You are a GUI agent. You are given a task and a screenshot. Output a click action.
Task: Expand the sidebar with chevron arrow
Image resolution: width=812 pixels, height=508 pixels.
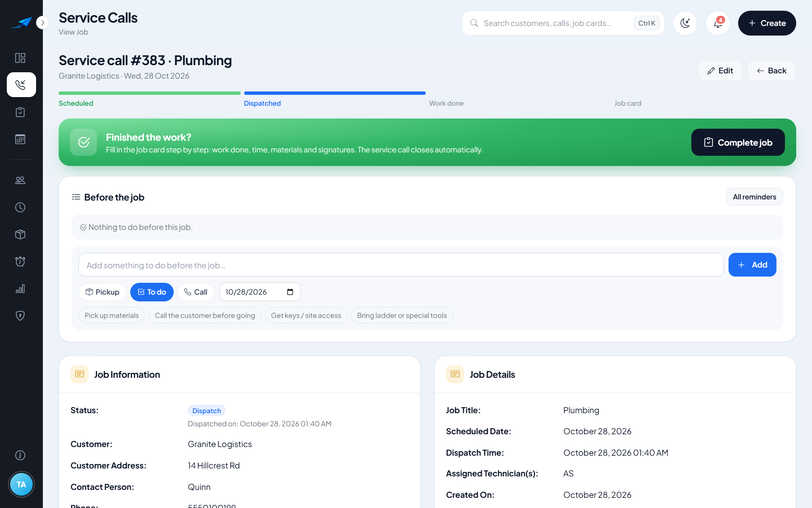(42, 23)
